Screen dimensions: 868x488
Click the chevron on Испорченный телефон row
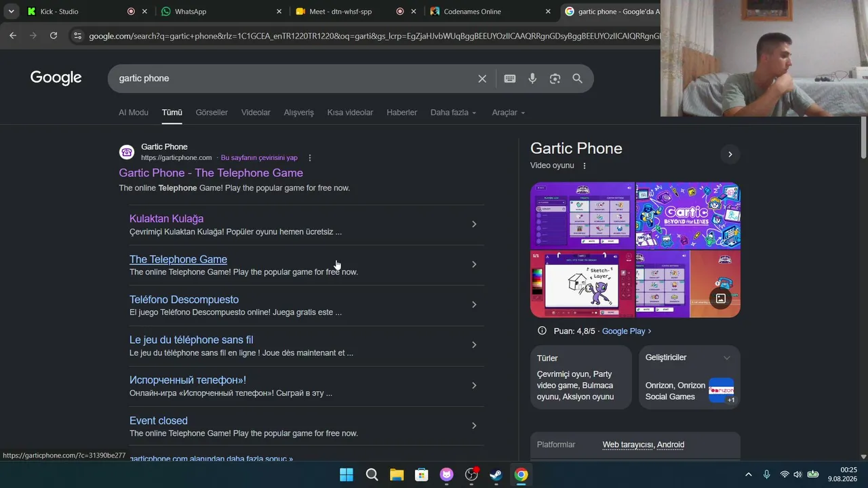(474, 386)
